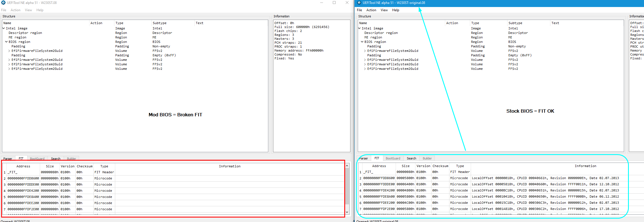Screen dimensions: 644x222
Task: Open Action menu in left window
Action: pos(15,10)
